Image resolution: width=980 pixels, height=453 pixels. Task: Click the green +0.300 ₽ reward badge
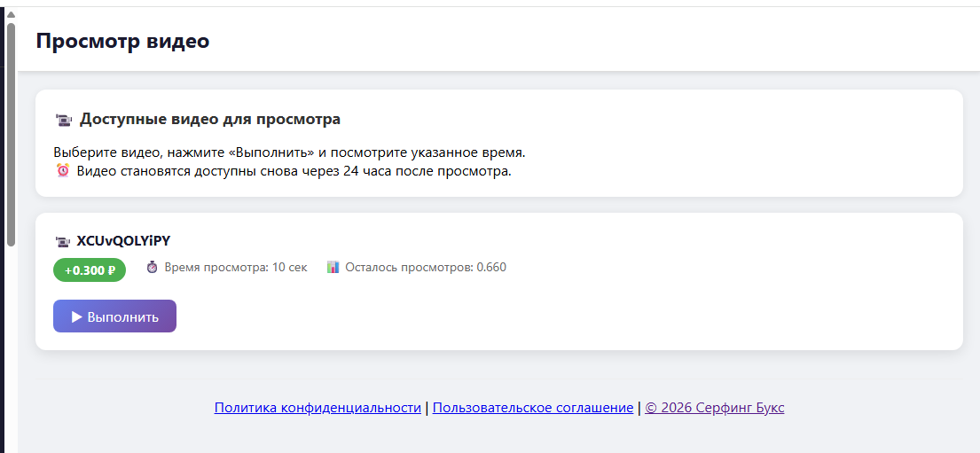[x=90, y=270]
